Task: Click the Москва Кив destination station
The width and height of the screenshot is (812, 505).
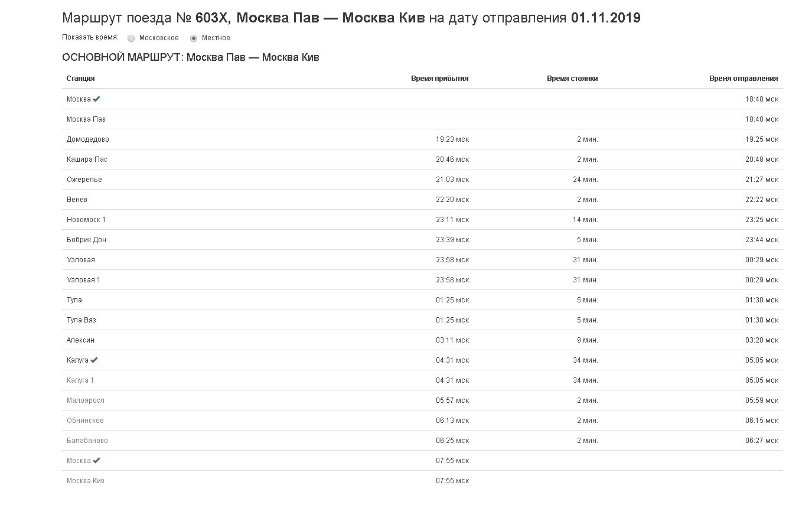Action: (85, 481)
